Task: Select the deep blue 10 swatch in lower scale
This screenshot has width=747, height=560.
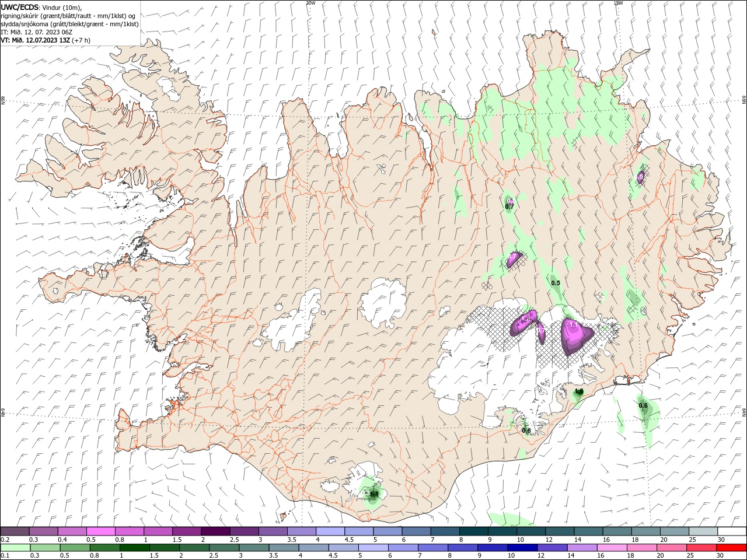Action: [x=522, y=548]
